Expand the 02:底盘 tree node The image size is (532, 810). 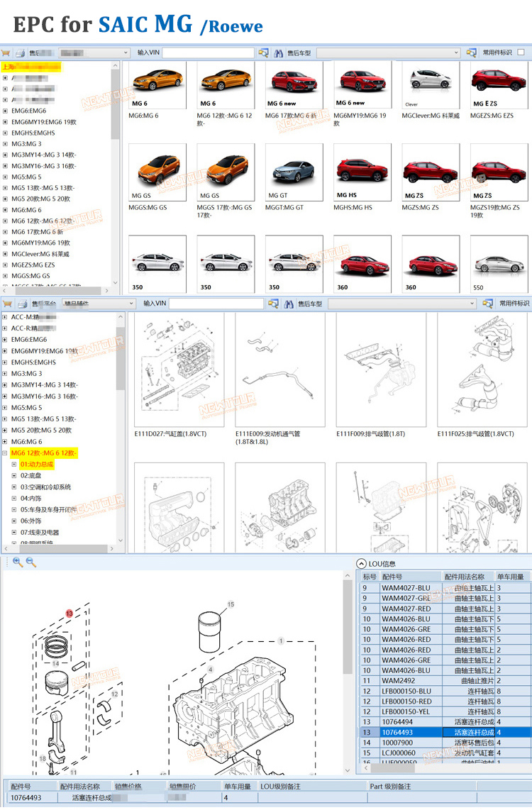[x=14, y=476]
